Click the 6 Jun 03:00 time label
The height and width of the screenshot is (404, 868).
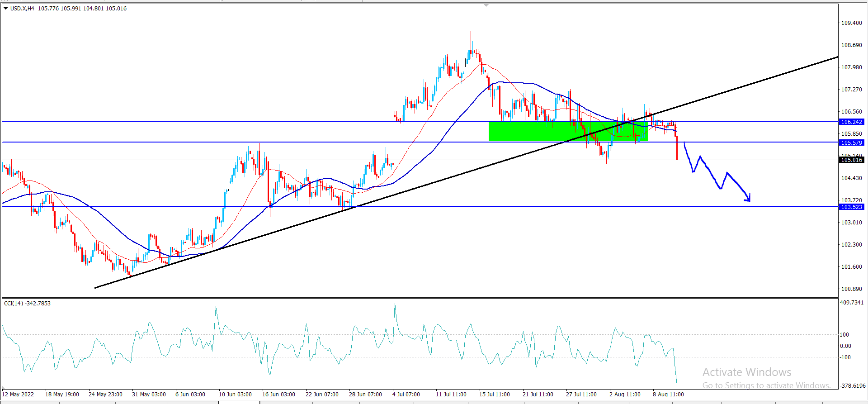[x=190, y=394]
